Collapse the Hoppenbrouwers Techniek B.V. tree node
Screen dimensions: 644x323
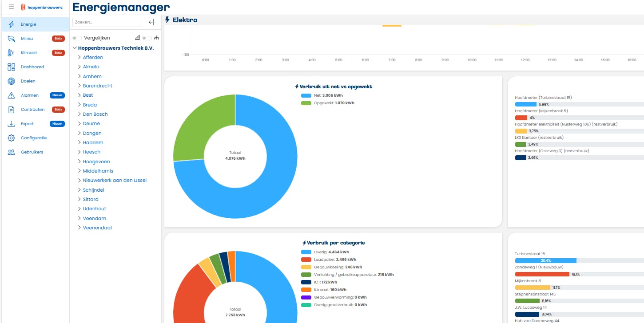click(x=75, y=48)
